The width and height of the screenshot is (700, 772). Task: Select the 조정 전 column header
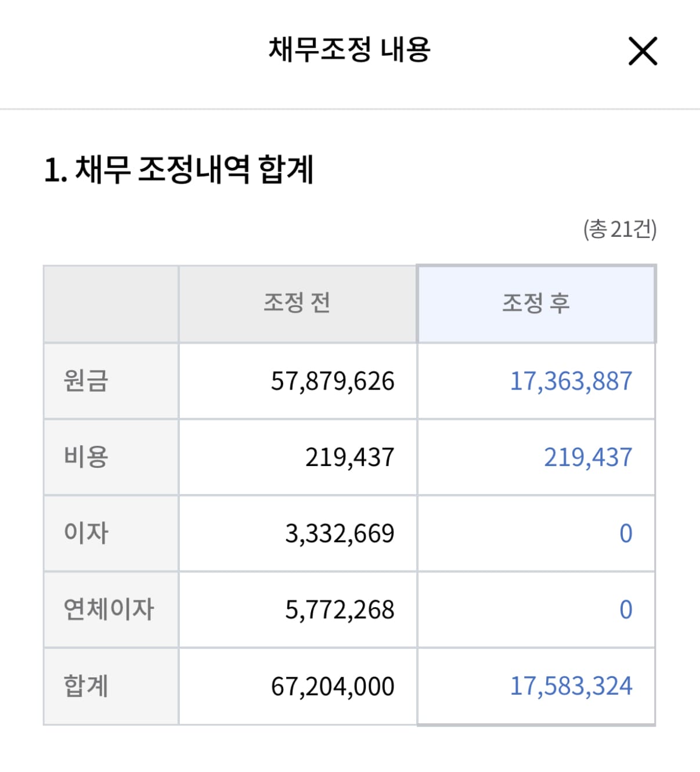tap(297, 302)
